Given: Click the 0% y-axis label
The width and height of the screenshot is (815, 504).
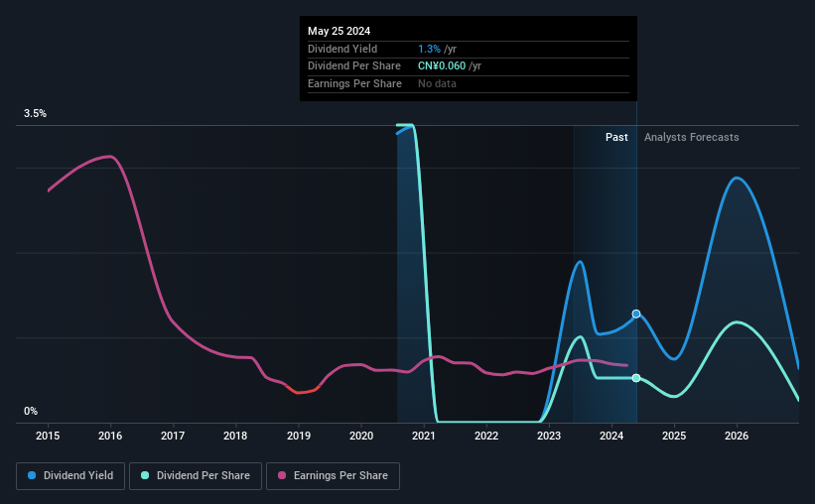Looking at the screenshot, I should 31,411.
